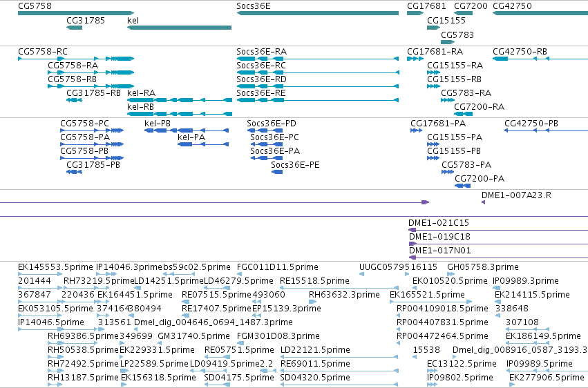Click the CG7200 gene glyph
The height and width of the screenshot is (388, 588).
coord(463,13)
